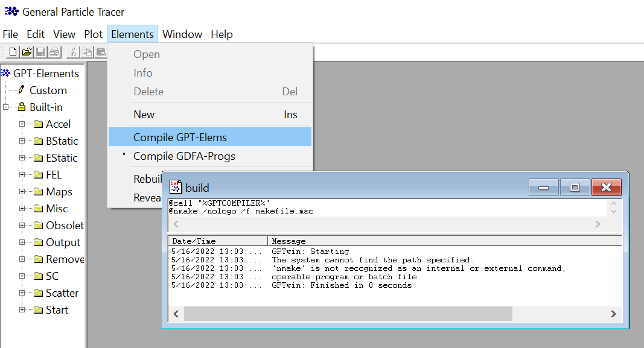This screenshot has height=348, width=644.
Task: Select the 'GPTwin: Finished in 0 seconds' row
Action: pos(395,285)
